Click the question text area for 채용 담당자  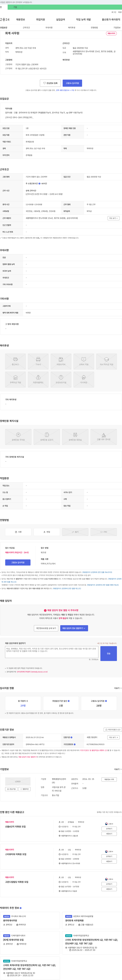51,652
